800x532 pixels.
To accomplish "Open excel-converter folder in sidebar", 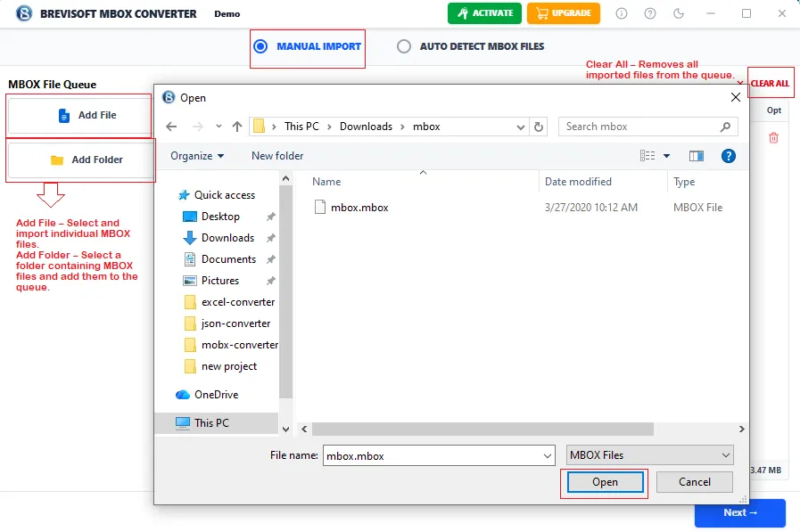I will click(229, 302).
